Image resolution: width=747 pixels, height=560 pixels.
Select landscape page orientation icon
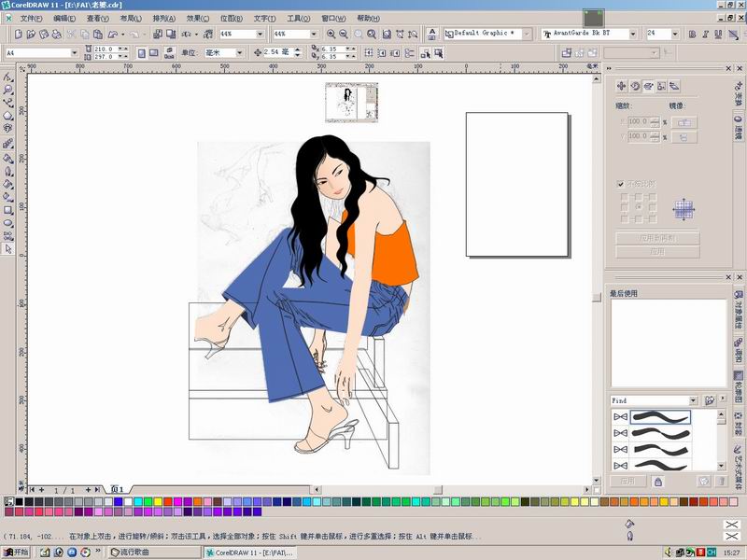coord(154,53)
